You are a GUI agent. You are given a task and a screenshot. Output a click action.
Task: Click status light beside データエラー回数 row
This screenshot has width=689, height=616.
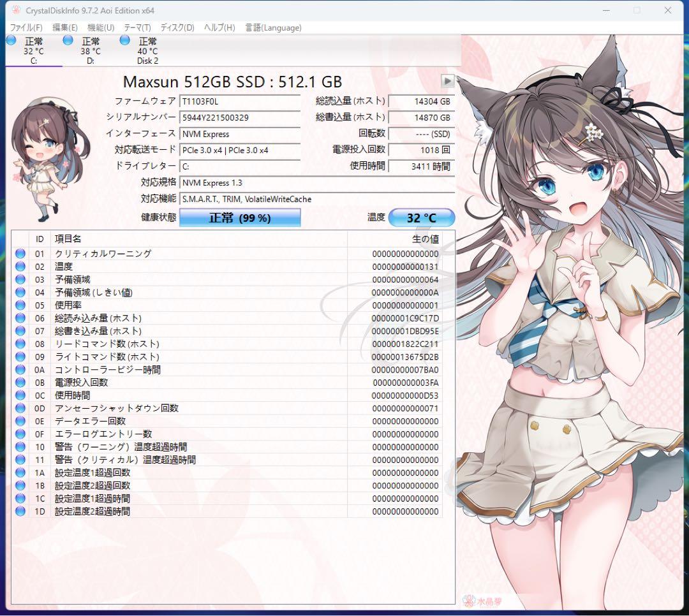(x=20, y=421)
